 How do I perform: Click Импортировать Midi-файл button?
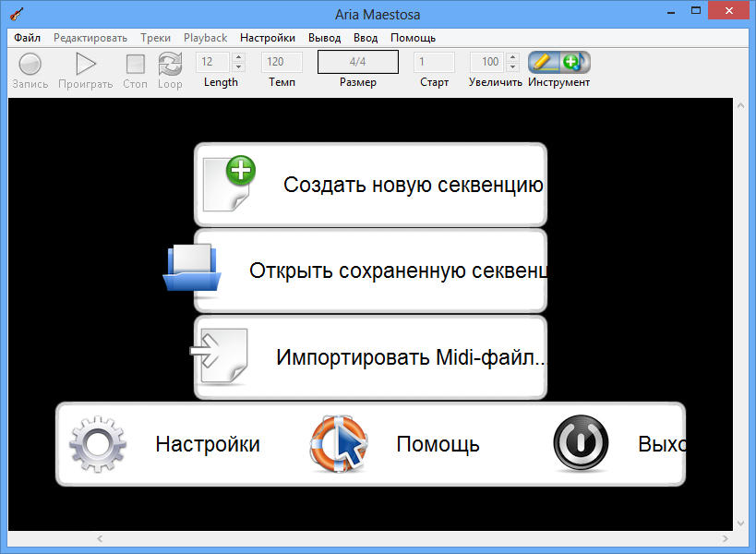pos(370,357)
